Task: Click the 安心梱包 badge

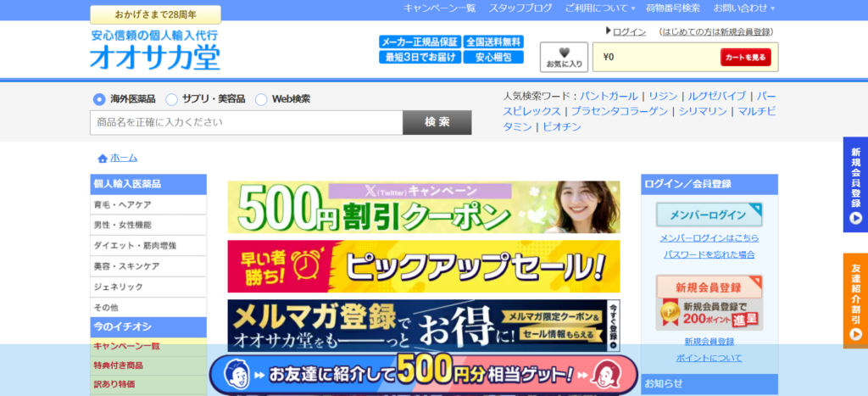Action: [x=493, y=57]
